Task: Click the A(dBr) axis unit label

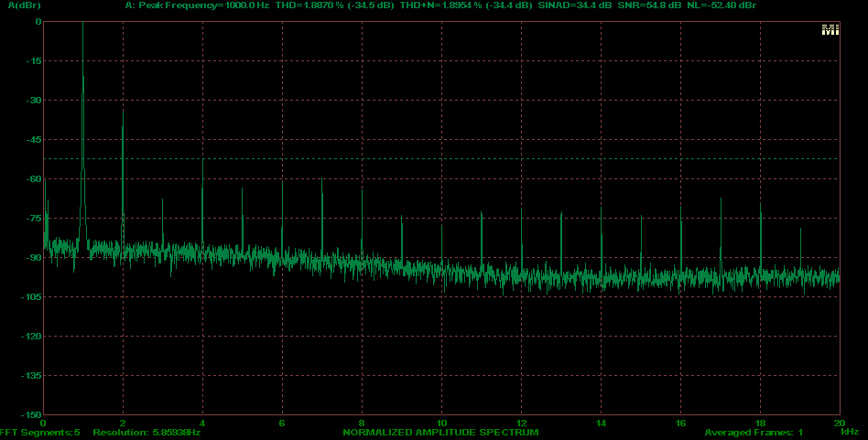Action: click(x=25, y=5)
